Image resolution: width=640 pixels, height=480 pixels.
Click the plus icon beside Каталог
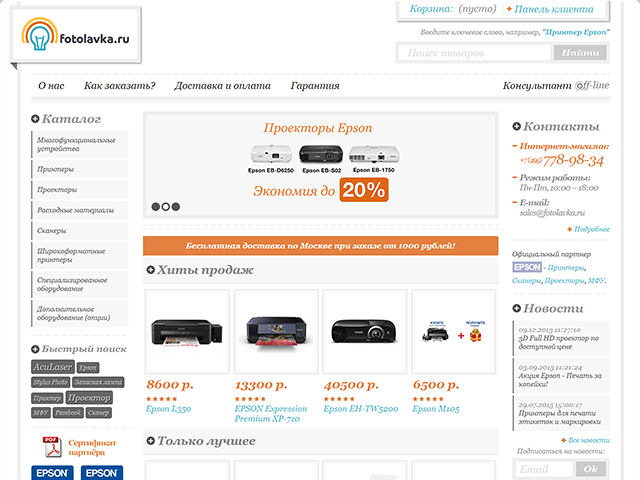pyautogui.click(x=35, y=119)
